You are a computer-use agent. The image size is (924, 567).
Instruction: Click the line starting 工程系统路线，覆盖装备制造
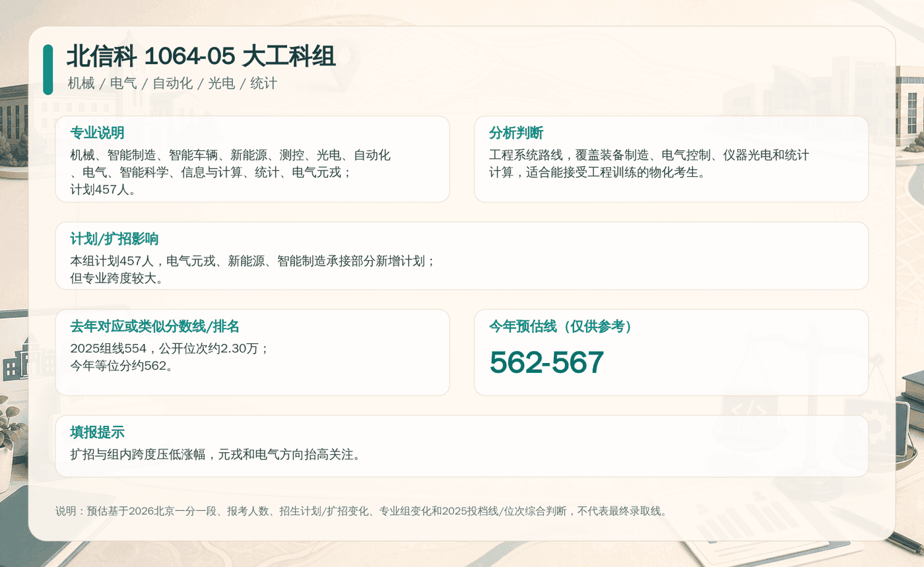click(x=649, y=155)
